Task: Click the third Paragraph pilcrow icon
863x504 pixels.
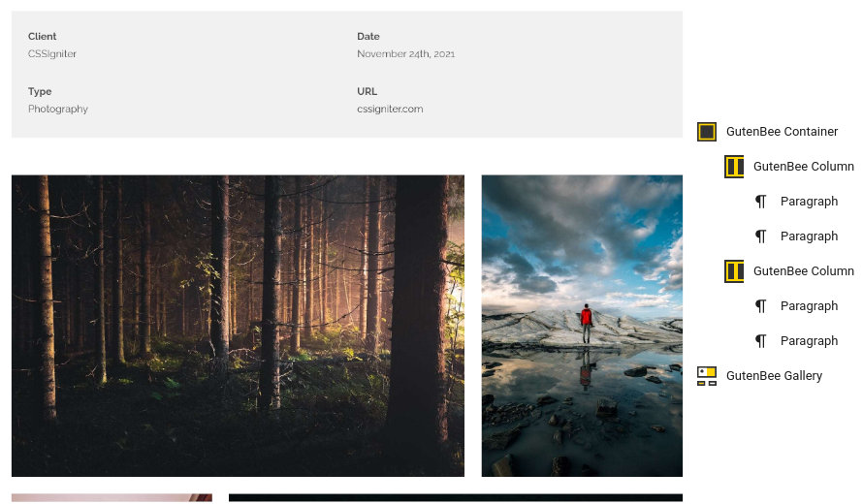Action: click(x=760, y=306)
